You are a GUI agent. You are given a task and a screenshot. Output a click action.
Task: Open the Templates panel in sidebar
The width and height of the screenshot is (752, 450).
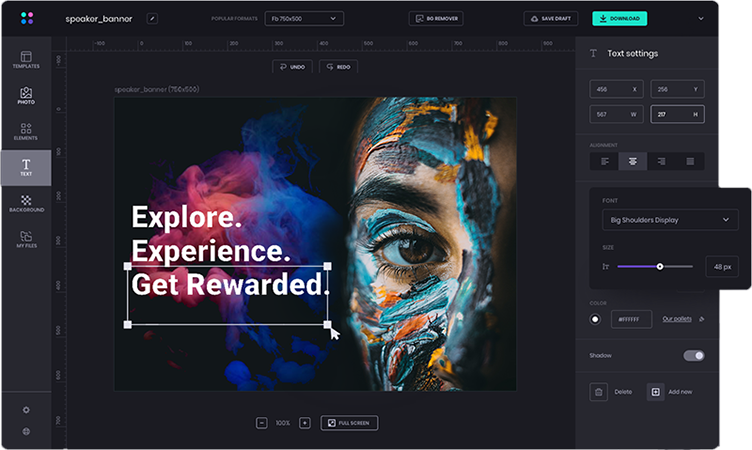click(x=26, y=59)
